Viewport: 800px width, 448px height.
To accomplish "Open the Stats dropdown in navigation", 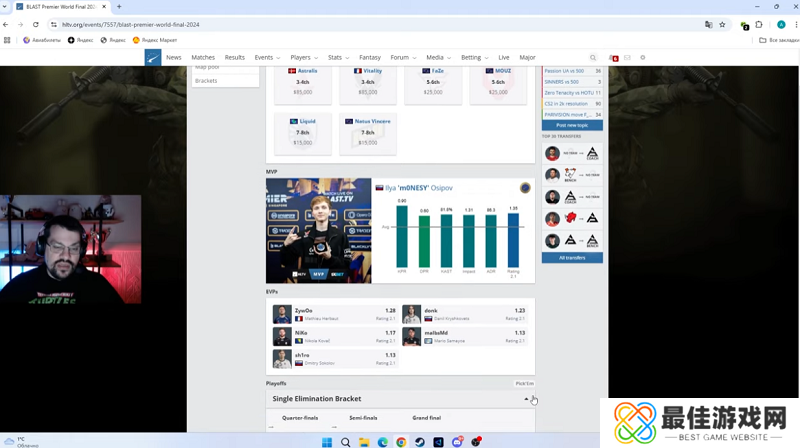I will (x=338, y=58).
